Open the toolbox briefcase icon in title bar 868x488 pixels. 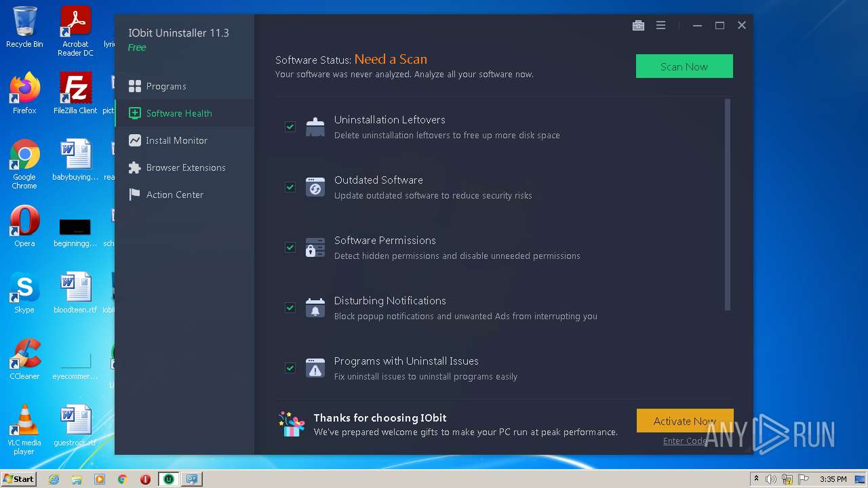point(638,25)
